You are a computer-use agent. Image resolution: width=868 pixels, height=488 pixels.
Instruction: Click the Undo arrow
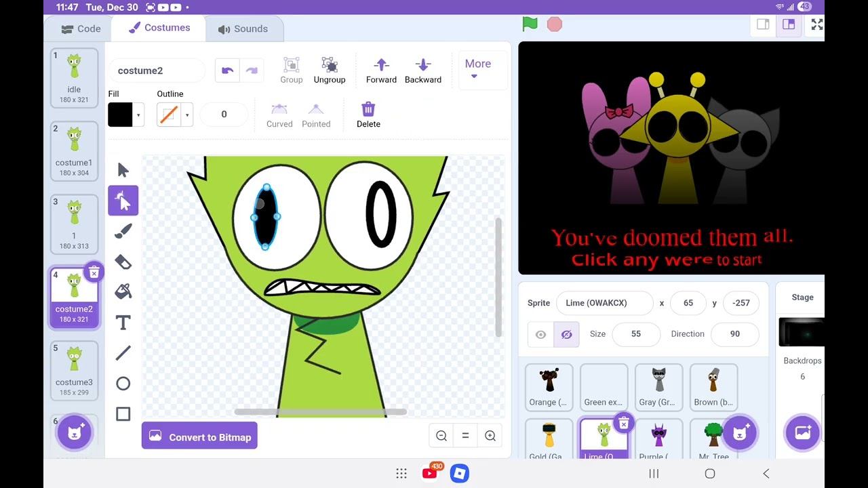227,70
